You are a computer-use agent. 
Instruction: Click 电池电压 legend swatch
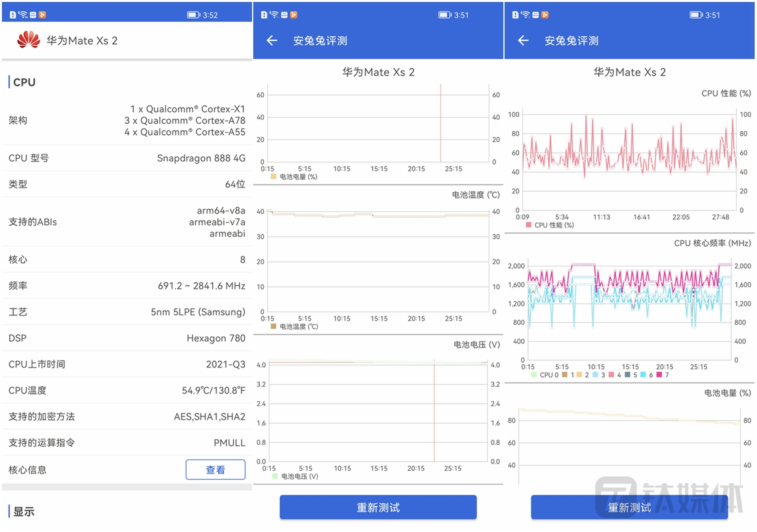(x=275, y=476)
